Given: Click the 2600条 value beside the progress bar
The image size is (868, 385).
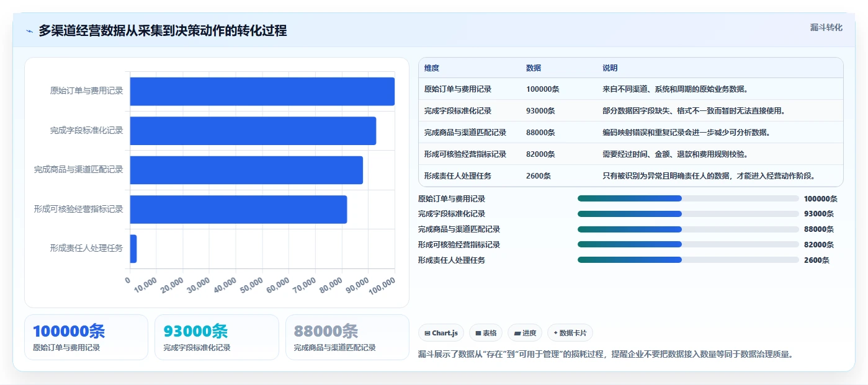Looking at the screenshot, I should tap(817, 260).
